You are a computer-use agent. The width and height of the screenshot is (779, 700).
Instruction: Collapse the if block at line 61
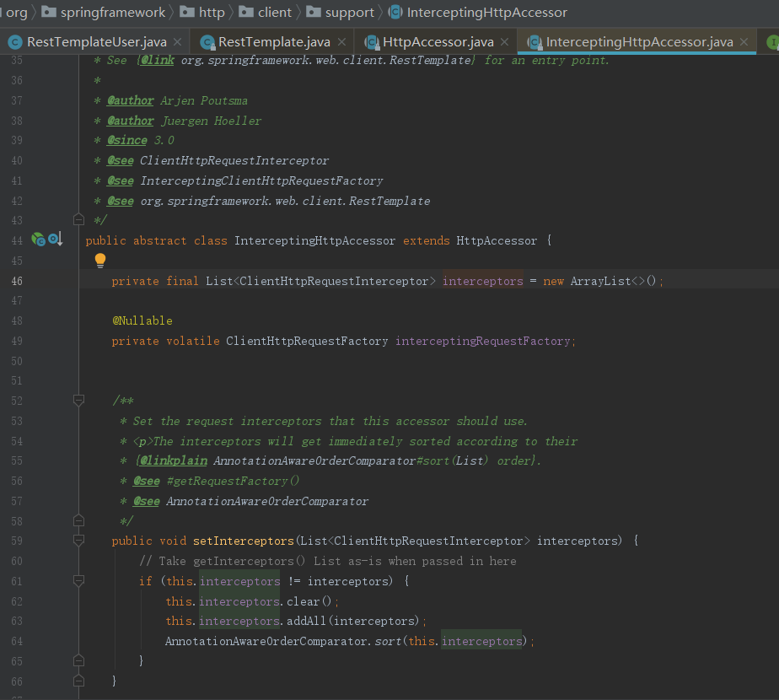pyautogui.click(x=78, y=581)
